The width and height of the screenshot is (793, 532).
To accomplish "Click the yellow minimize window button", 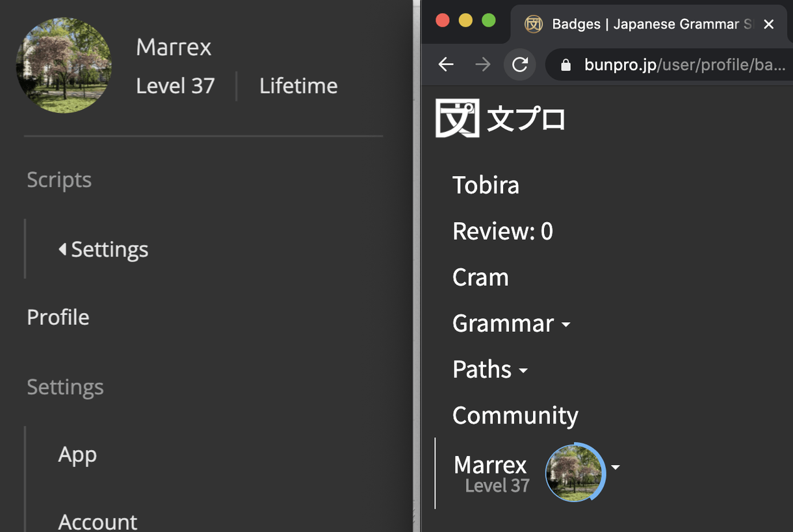I will click(465, 21).
